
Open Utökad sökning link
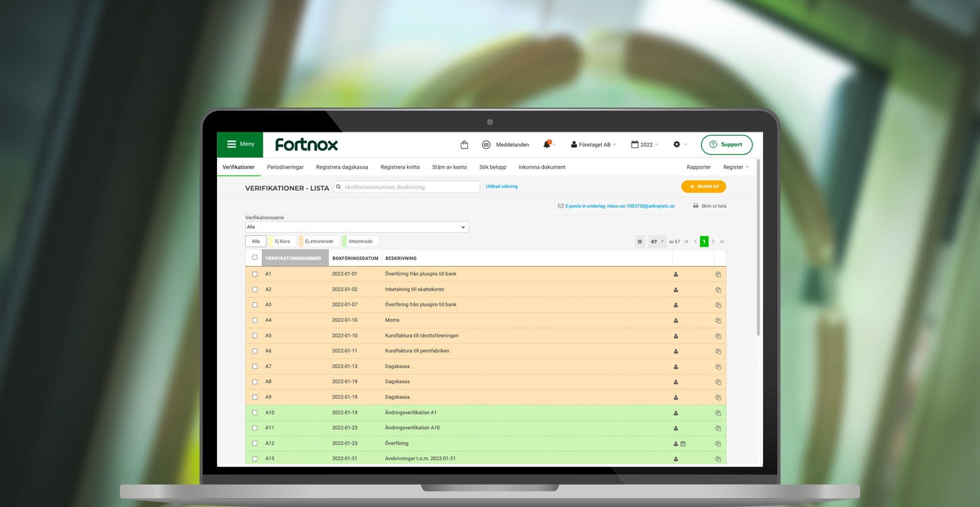tap(502, 187)
